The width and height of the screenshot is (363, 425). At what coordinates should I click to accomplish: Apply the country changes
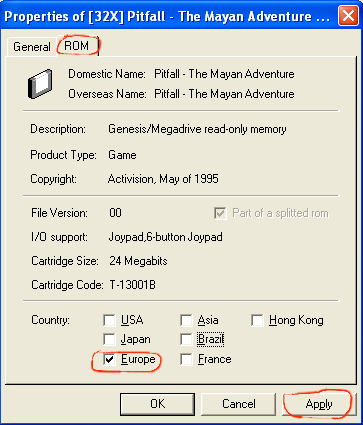coord(319,404)
